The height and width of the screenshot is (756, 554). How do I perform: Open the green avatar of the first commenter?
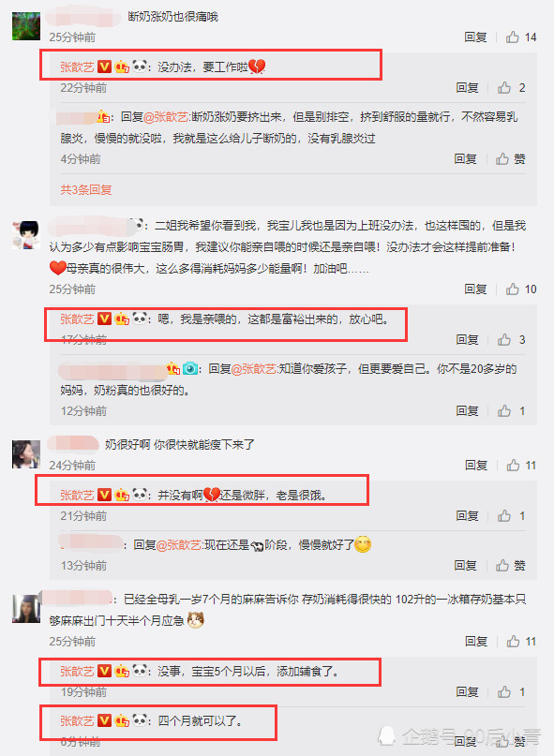26,26
